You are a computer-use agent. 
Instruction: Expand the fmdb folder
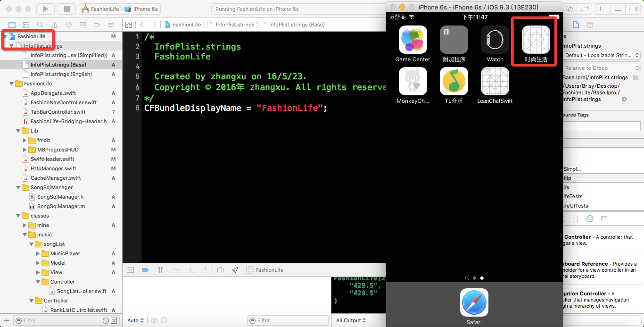25,140
